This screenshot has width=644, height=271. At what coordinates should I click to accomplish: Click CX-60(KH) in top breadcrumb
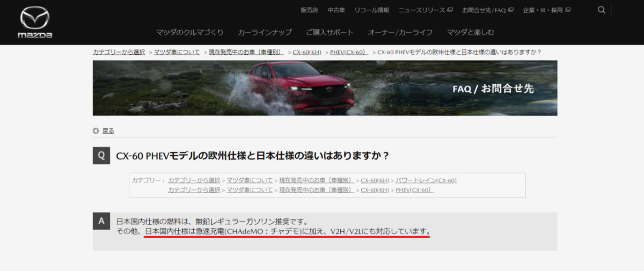coord(307,52)
